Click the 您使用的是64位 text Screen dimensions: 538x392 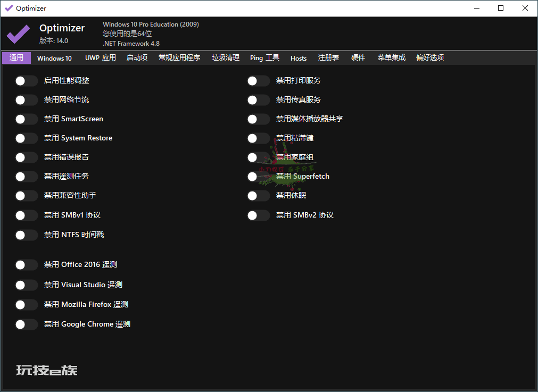[x=127, y=34]
